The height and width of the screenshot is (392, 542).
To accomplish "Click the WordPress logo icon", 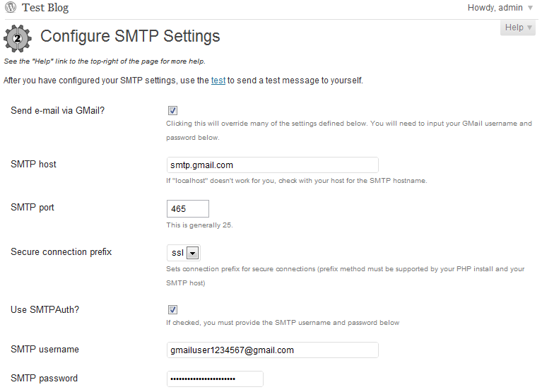I will [11, 8].
